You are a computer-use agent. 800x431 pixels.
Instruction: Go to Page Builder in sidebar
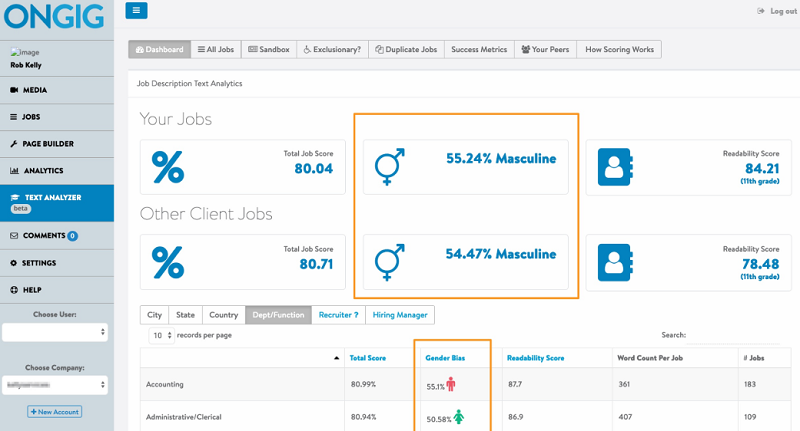tap(47, 144)
